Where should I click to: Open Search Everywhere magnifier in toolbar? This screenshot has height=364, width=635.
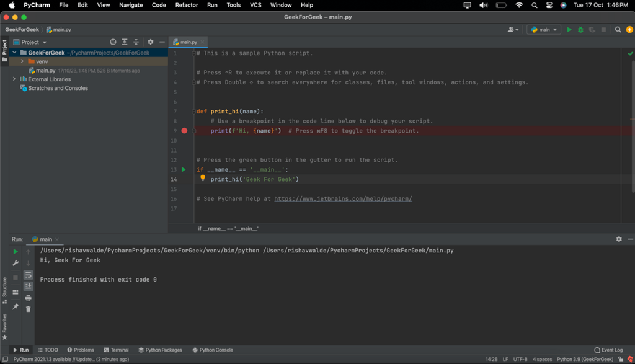[618, 30]
